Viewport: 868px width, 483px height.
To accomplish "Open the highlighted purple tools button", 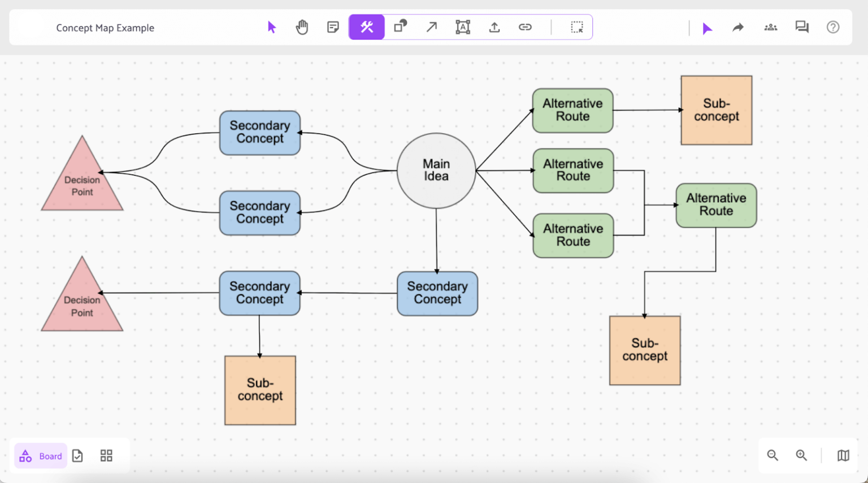I will [367, 27].
